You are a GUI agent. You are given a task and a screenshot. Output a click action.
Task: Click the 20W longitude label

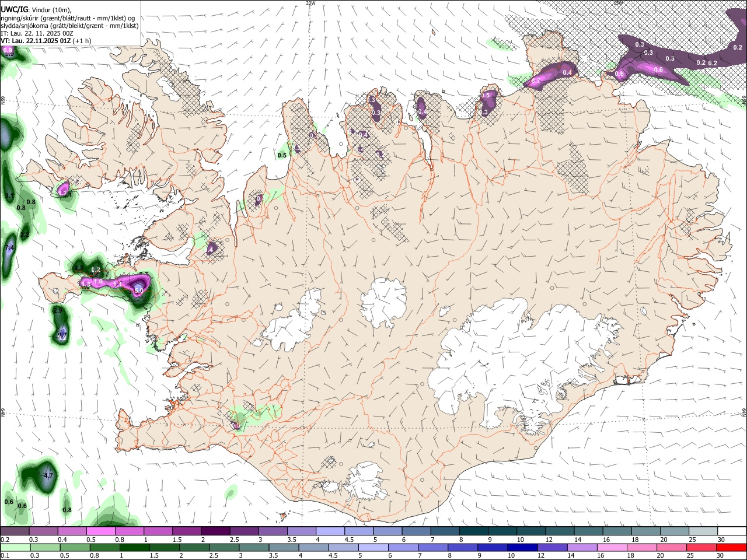(x=310, y=3)
